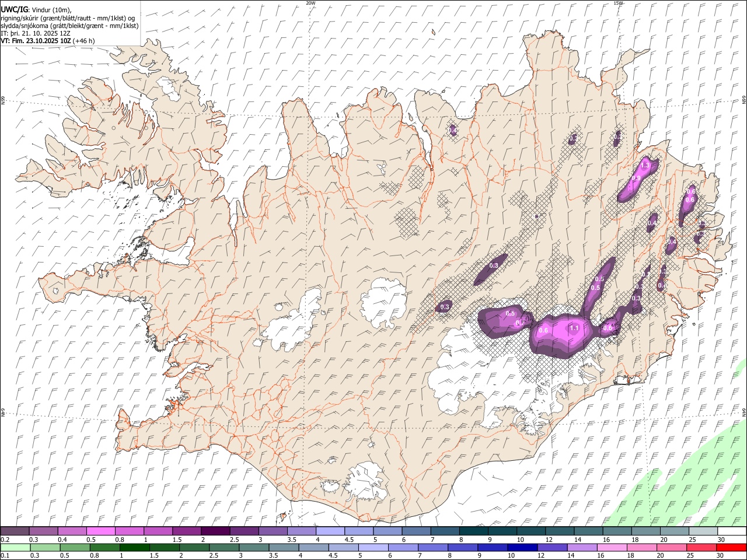Viewport: 747px width, 560px height.
Task: Click the pale green 0.1 swatch in rain legend
Action: point(15,547)
